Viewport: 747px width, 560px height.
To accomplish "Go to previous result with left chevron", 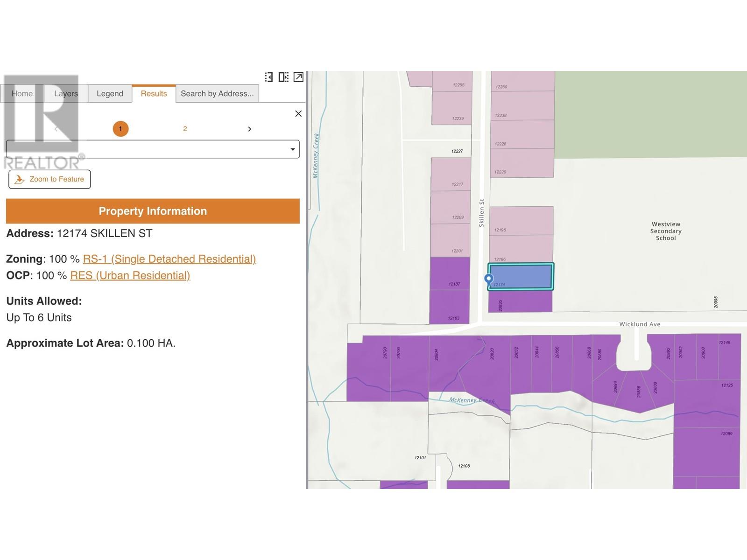I will [x=56, y=129].
